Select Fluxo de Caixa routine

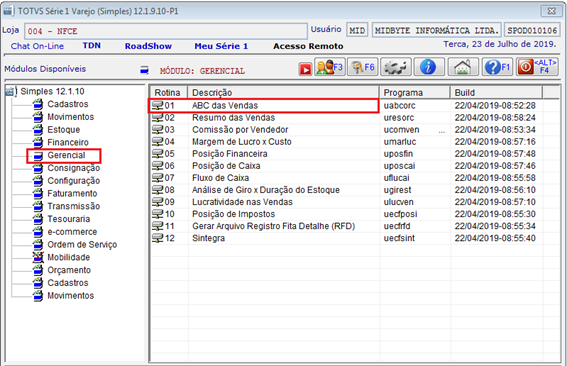[x=221, y=178]
